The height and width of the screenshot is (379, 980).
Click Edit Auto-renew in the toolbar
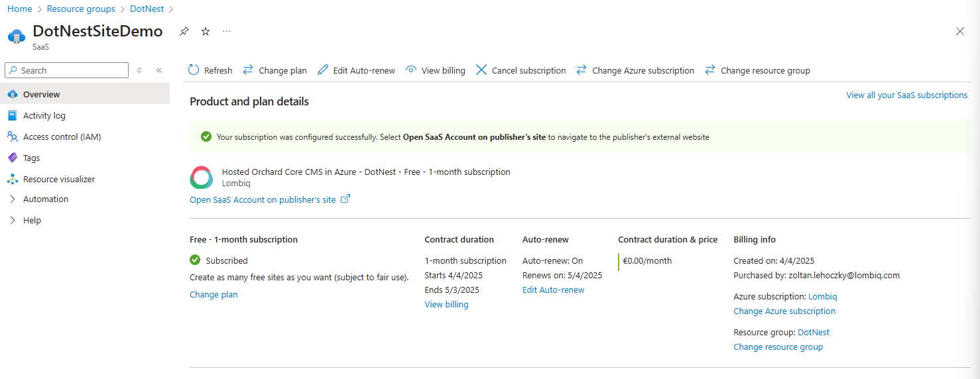tap(356, 70)
